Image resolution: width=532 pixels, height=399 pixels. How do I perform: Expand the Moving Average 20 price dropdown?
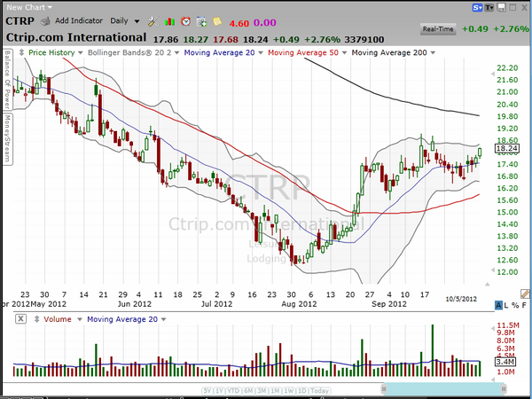click(x=261, y=53)
